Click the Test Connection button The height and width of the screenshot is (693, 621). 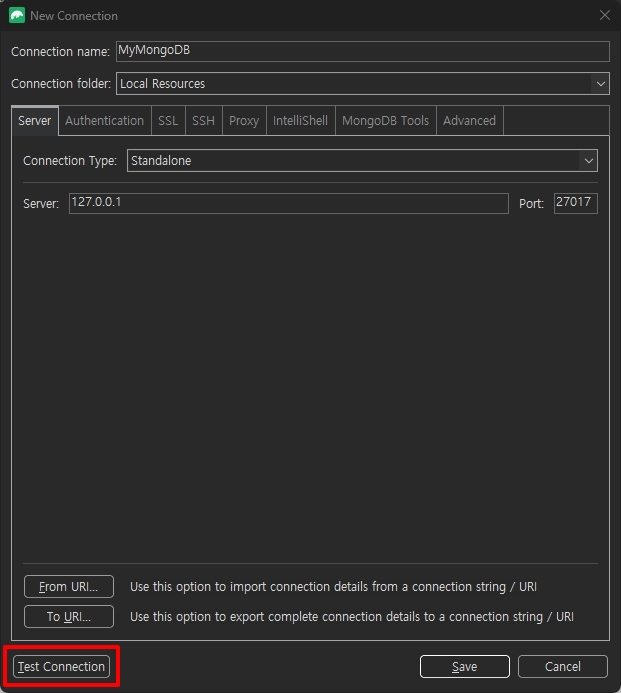61,666
